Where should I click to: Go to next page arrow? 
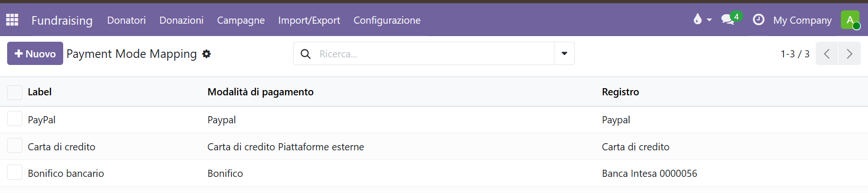(849, 54)
